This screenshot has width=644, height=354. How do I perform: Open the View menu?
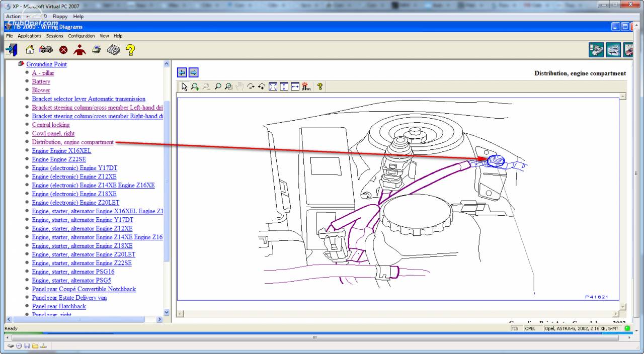tap(104, 36)
